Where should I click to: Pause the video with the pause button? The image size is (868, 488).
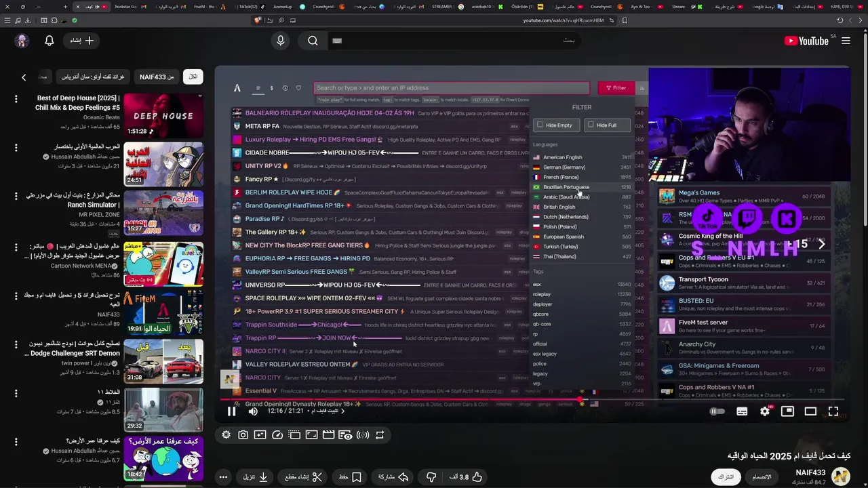point(231,411)
